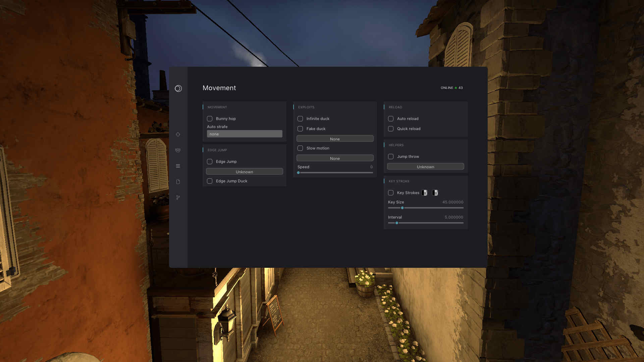Screen dimensions: 644x362
Task: Open the crosshair aim tab in sidebar
Action: [x=178, y=134]
